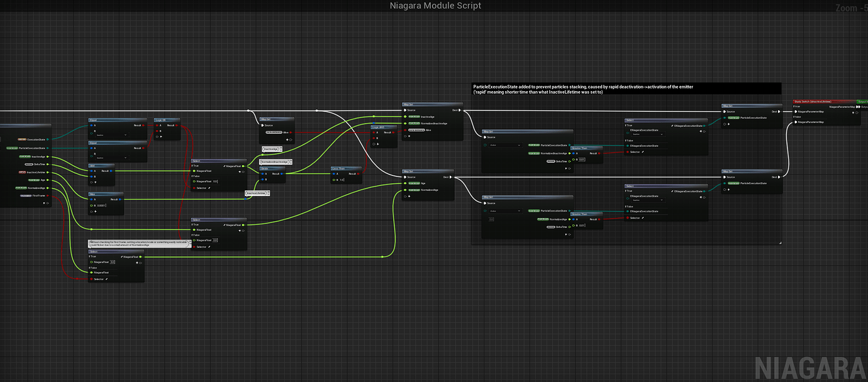The image size is (868, 382).
Task: Open the execution state dropdown inside the Map Set node
Action: click(504, 145)
